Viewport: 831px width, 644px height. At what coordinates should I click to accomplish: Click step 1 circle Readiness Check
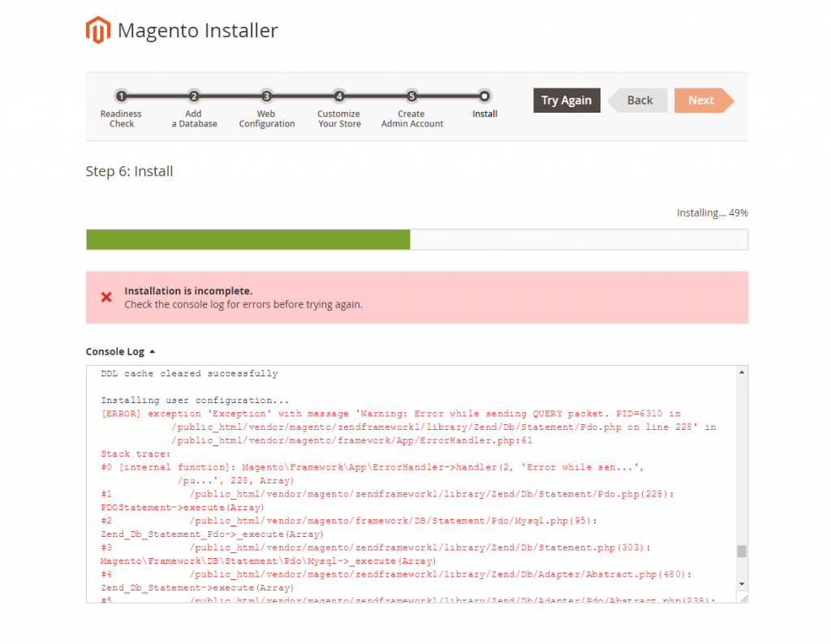(122, 97)
